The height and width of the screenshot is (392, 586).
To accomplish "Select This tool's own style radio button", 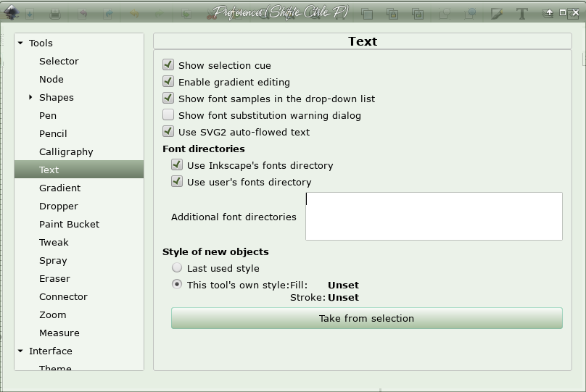I will [x=177, y=285].
